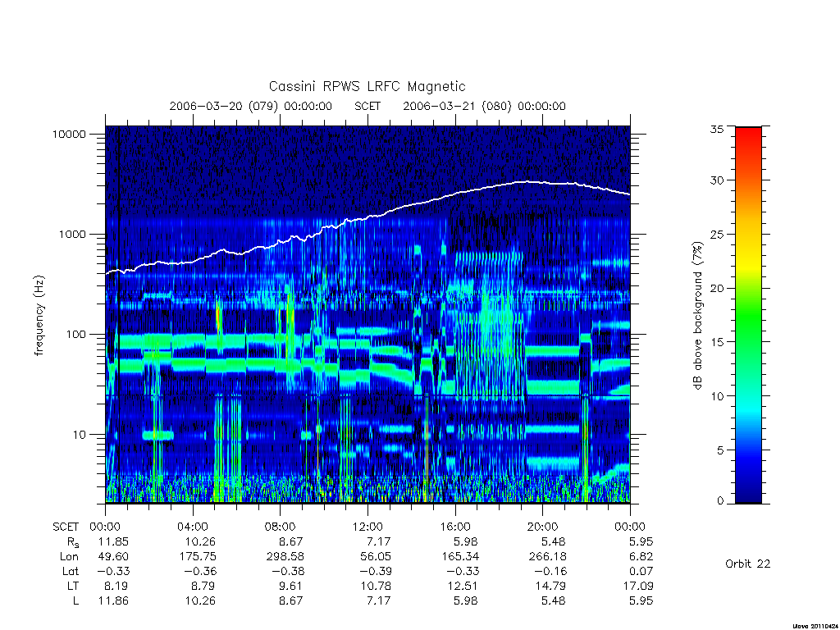Click the end time '2006-03-21 (080) 00:00:00'

pos(484,106)
